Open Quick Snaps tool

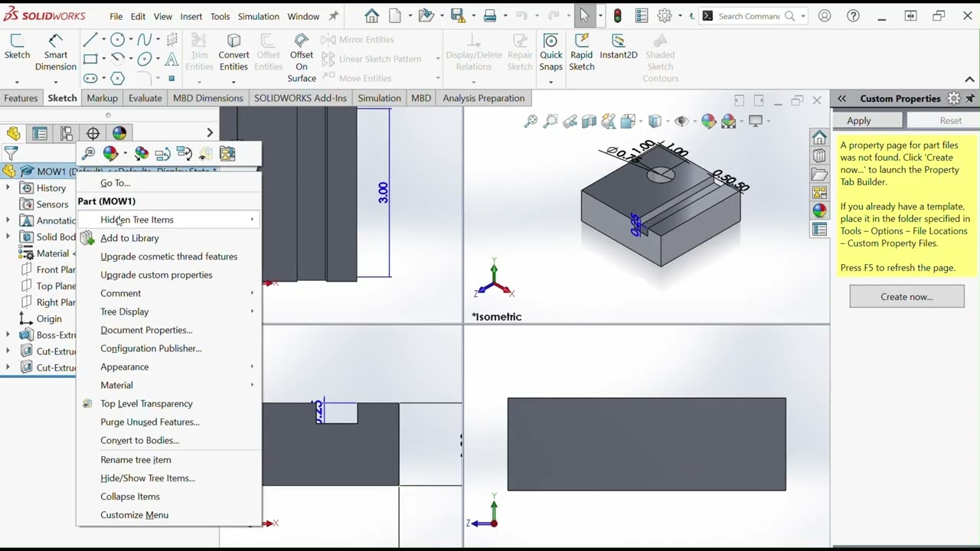[550, 52]
